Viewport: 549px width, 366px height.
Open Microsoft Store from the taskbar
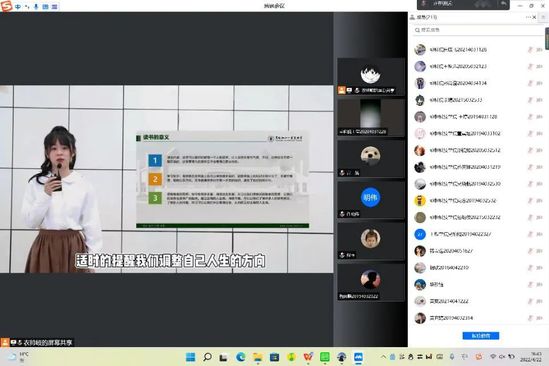pos(274,357)
